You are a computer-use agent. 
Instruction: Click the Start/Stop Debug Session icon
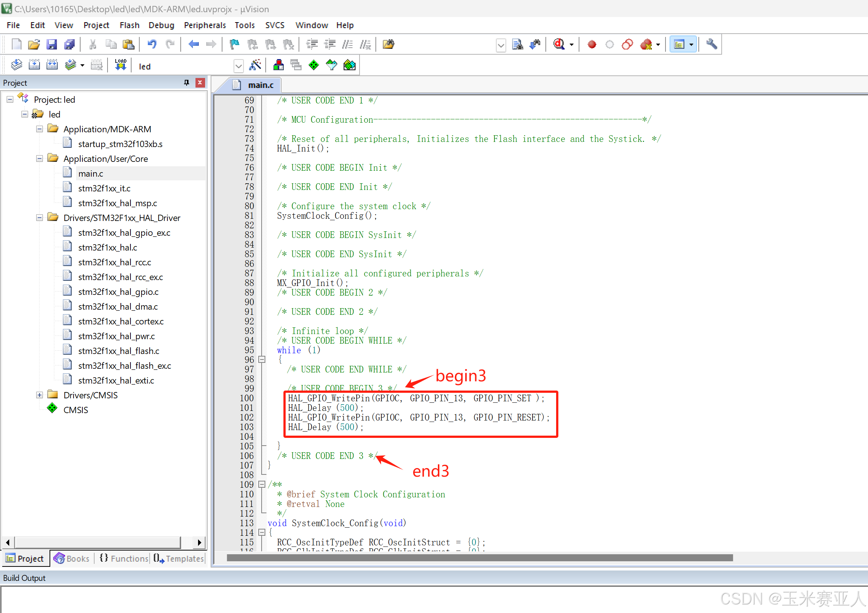tap(559, 45)
